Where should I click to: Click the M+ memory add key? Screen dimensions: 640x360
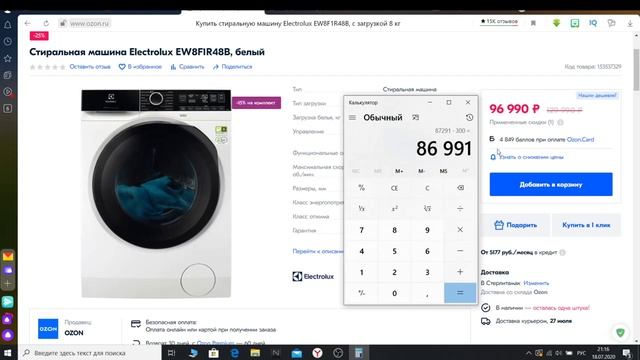point(399,171)
